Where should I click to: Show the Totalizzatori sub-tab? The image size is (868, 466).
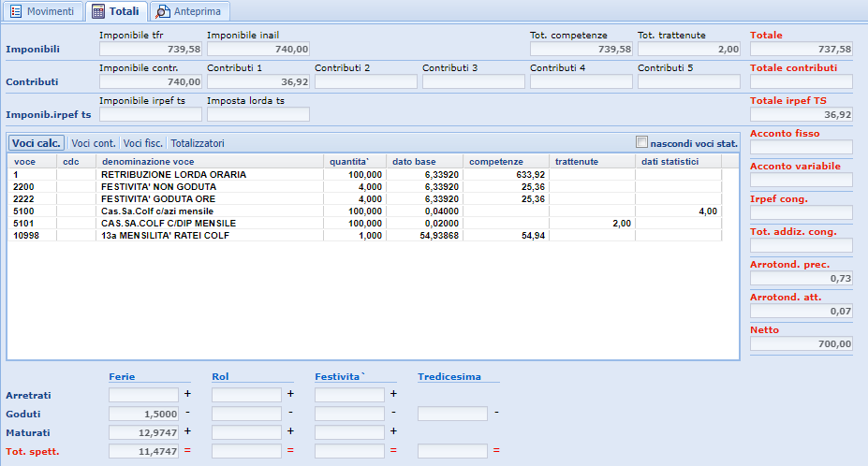pyautogui.click(x=198, y=143)
